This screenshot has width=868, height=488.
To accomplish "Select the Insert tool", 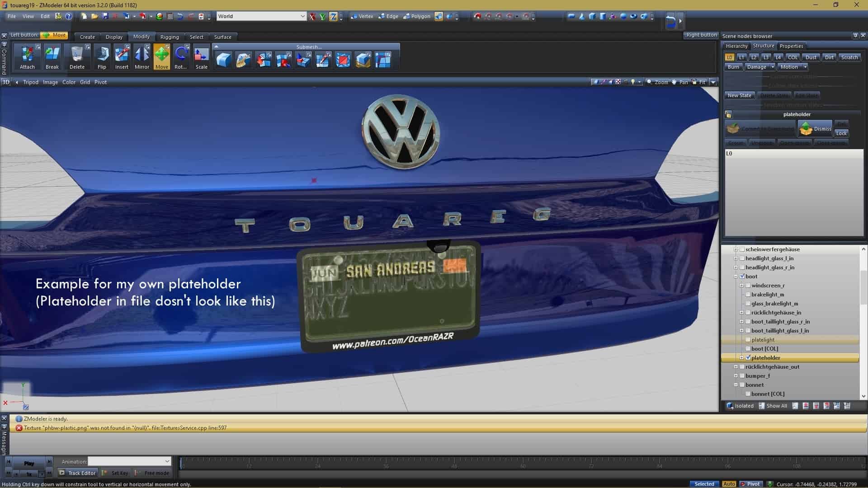I will (x=122, y=57).
